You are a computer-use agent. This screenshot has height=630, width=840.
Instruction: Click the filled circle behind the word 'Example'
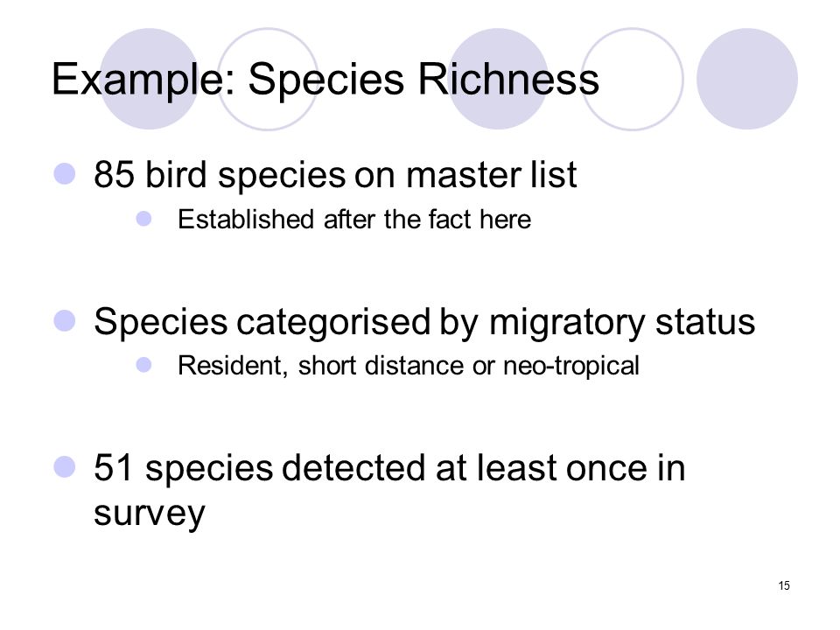click(150, 79)
